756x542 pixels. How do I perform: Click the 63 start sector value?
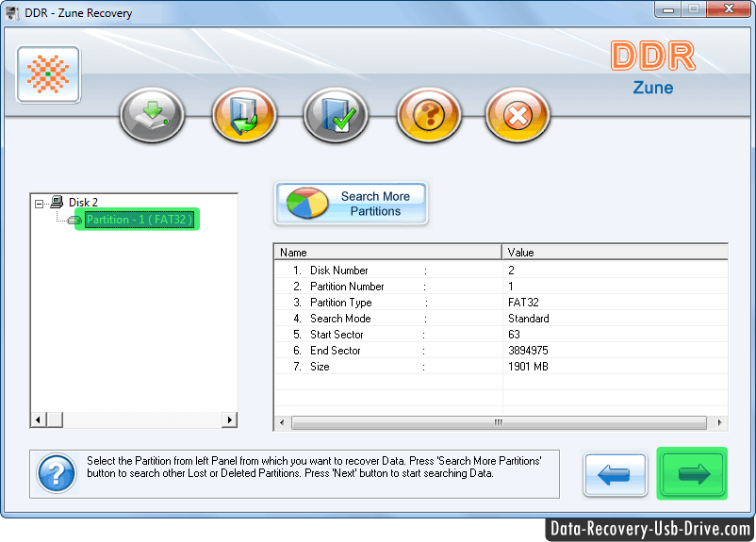click(514, 335)
